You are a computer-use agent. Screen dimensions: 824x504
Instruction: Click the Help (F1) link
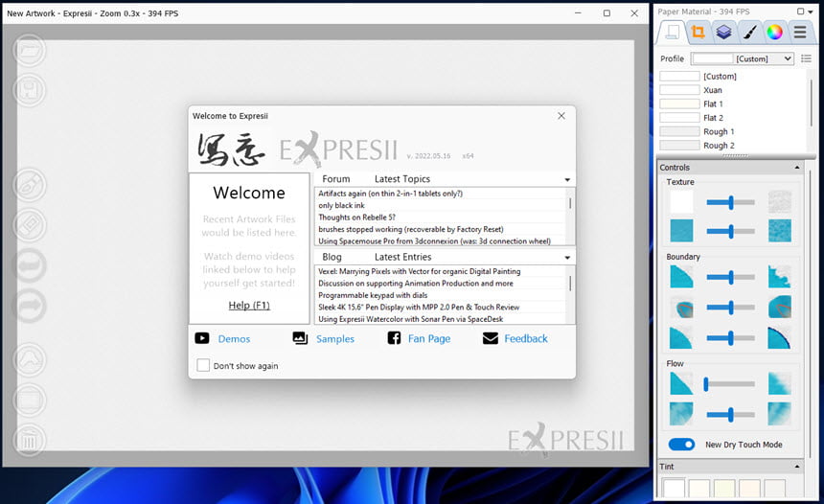click(x=249, y=306)
